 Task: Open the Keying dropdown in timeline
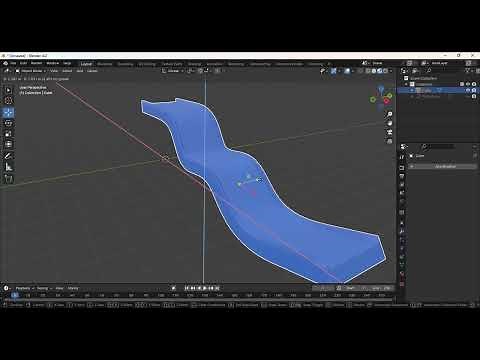[x=44, y=288]
